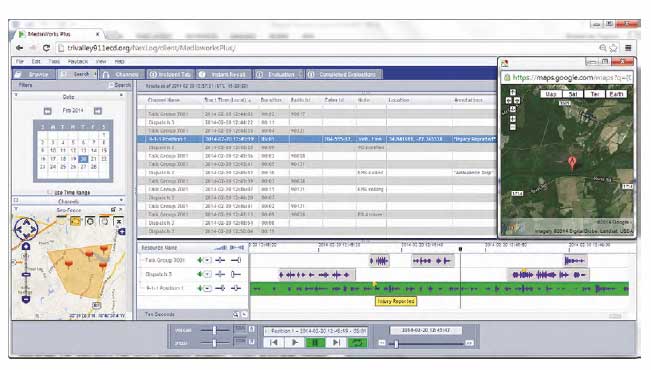Open the Chrome hamburger menu
The image size is (651, 370).
tap(628, 48)
